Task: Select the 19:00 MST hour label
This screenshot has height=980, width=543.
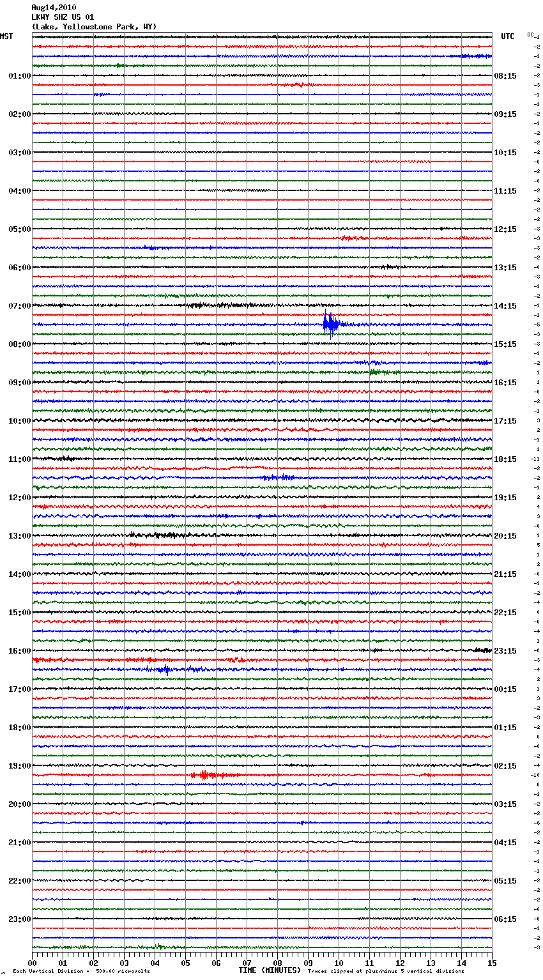Action: coord(20,766)
